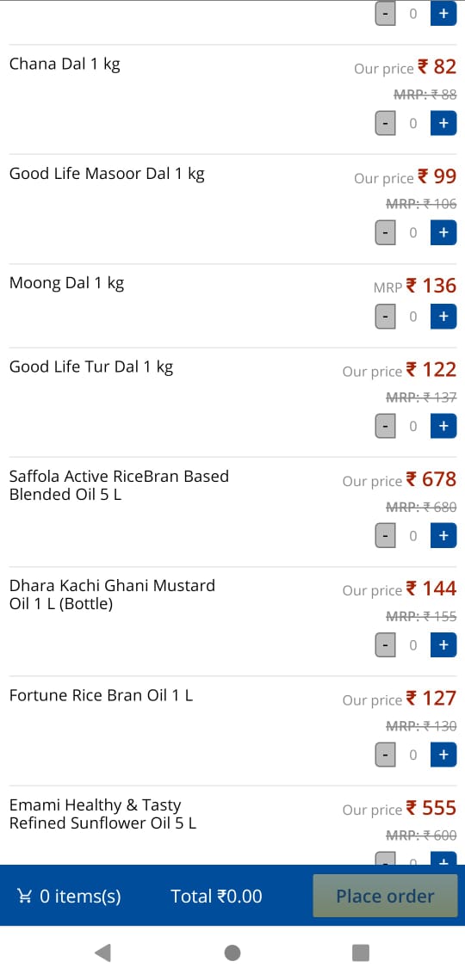This screenshot has height=980, width=465.
Task: Add one Good Life Masoor Dal
Action: coord(443,232)
